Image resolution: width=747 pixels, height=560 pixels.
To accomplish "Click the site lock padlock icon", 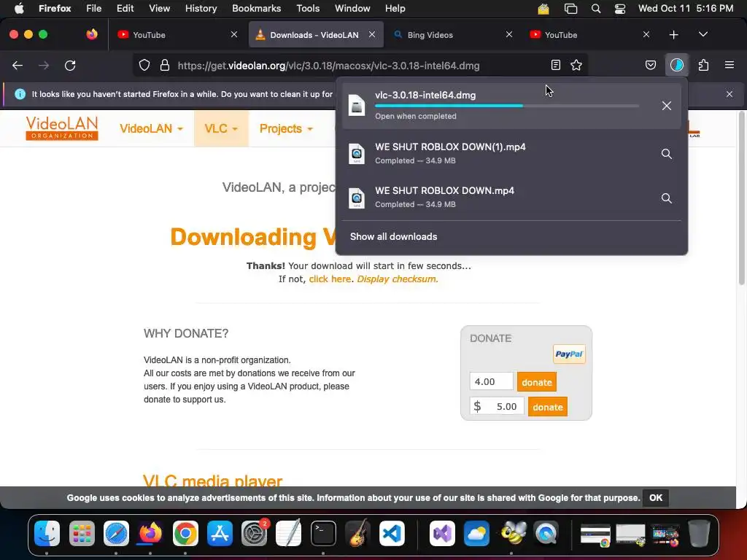I will 165,65.
